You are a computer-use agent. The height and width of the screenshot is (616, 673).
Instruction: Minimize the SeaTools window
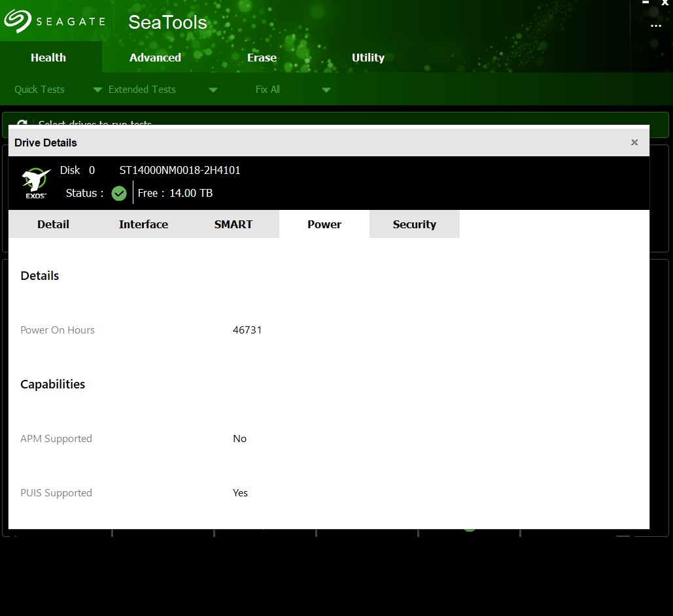[x=646, y=3]
